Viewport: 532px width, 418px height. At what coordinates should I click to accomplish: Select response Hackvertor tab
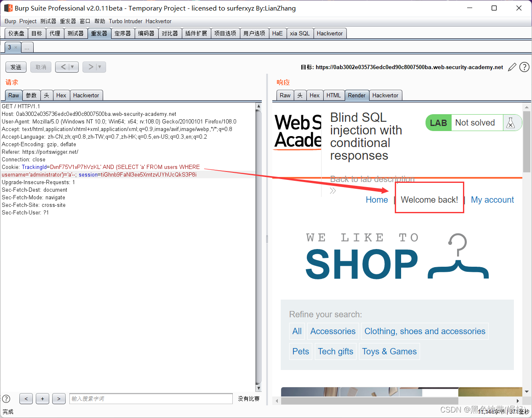(x=386, y=95)
